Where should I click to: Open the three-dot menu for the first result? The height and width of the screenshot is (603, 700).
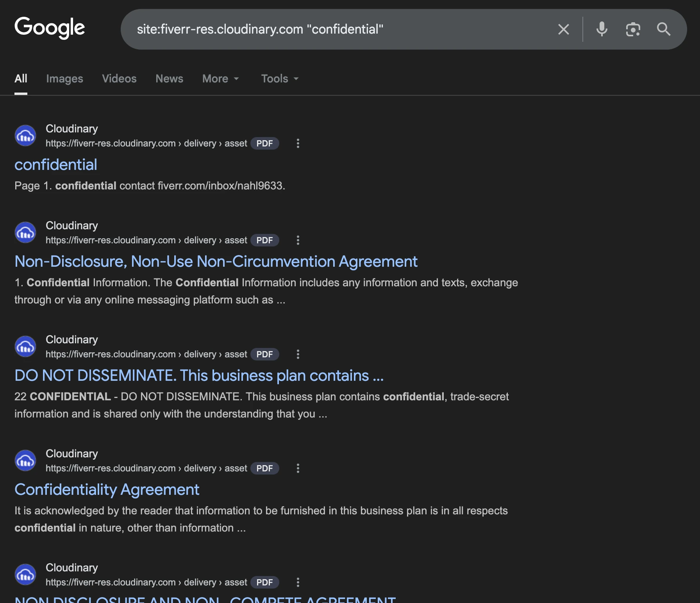click(298, 143)
